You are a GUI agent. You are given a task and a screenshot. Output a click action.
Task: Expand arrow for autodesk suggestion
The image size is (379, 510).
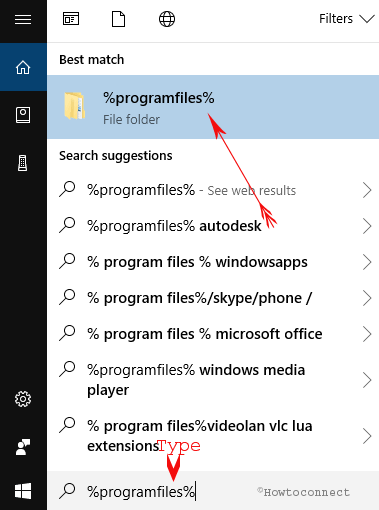coord(367,226)
